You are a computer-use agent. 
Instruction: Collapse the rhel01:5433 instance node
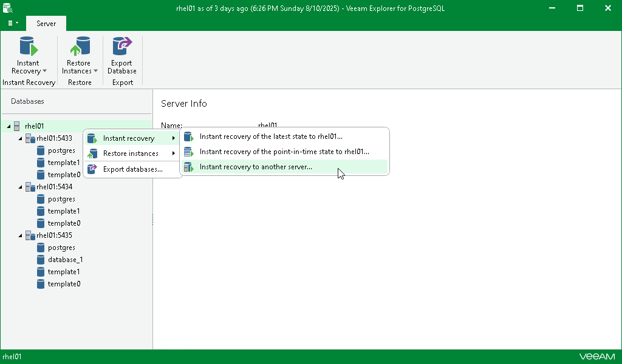(x=20, y=138)
